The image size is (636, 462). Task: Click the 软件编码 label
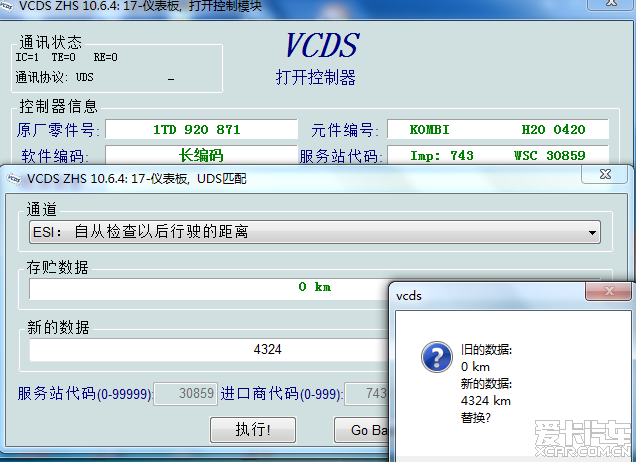tap(55, 156)
